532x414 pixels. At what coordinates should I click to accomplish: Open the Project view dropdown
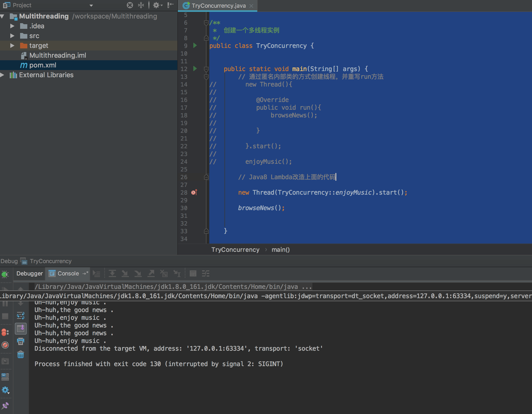[91, 5]
